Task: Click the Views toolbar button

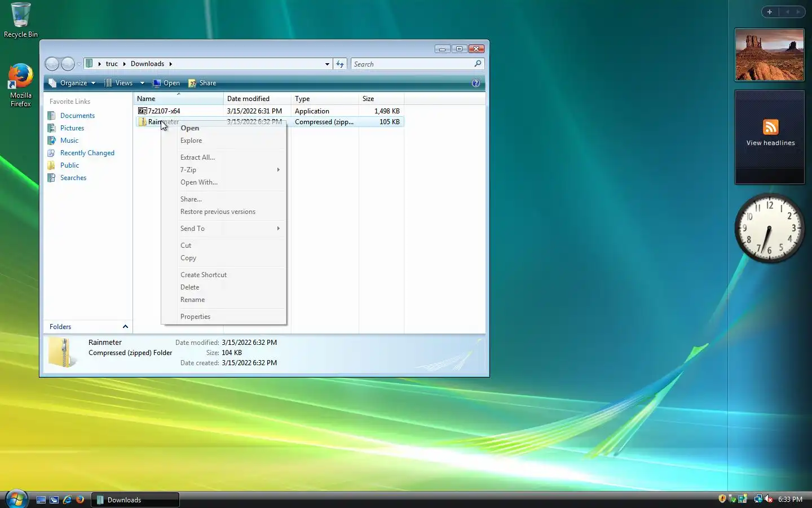Action: tap(119, 83)
